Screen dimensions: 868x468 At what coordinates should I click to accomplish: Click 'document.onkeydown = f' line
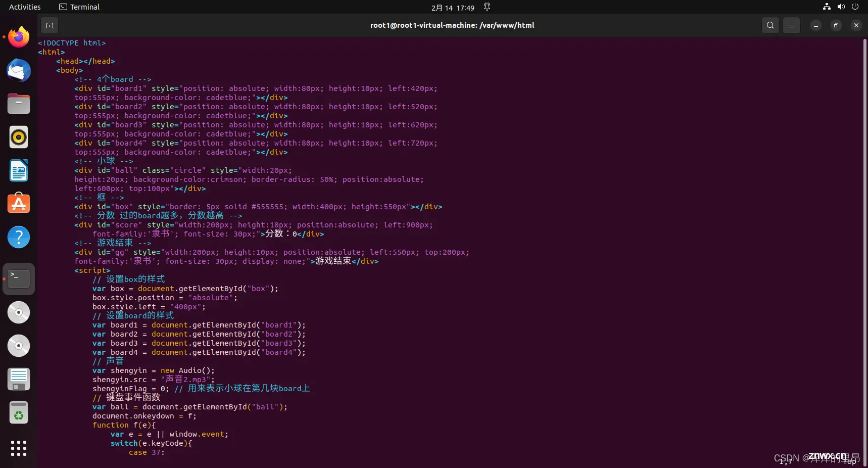click(144, 416)
